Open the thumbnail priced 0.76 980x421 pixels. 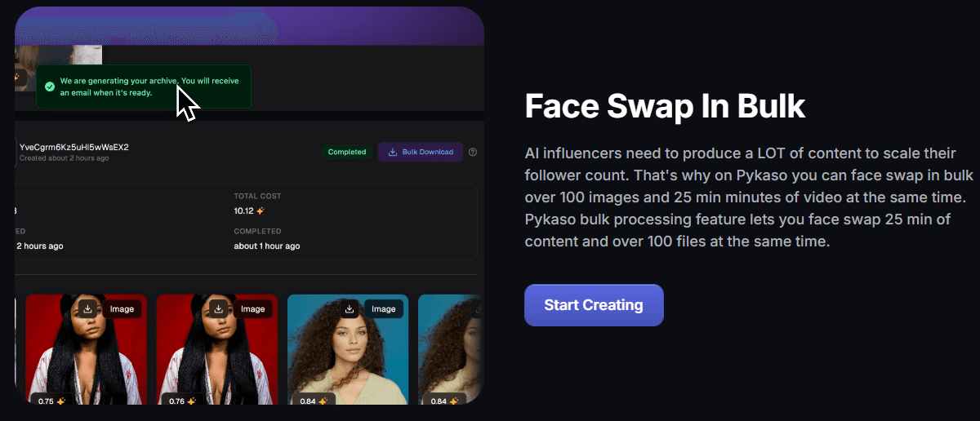pyautogui.click(x=216, y=349)
